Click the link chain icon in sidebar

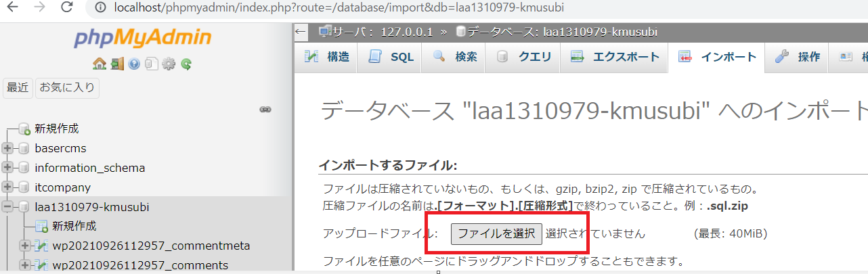[265, 109]
